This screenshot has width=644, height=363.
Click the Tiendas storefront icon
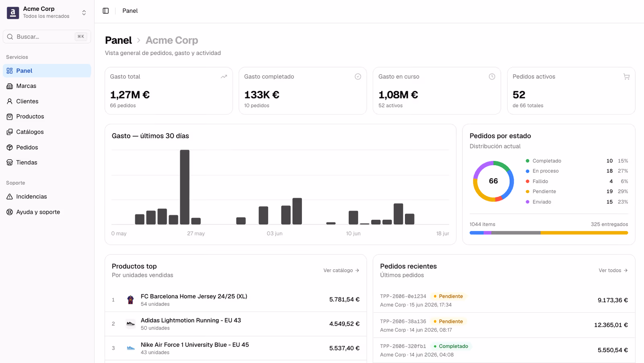coord(10,162)
